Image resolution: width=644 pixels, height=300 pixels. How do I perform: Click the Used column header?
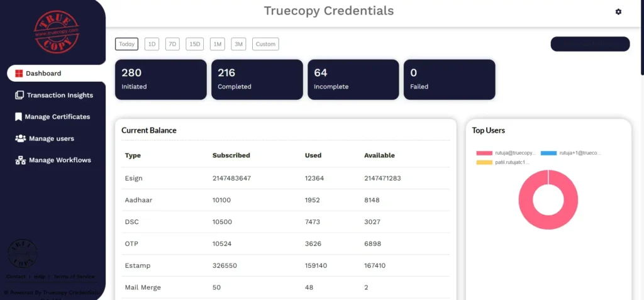[313, 155]
